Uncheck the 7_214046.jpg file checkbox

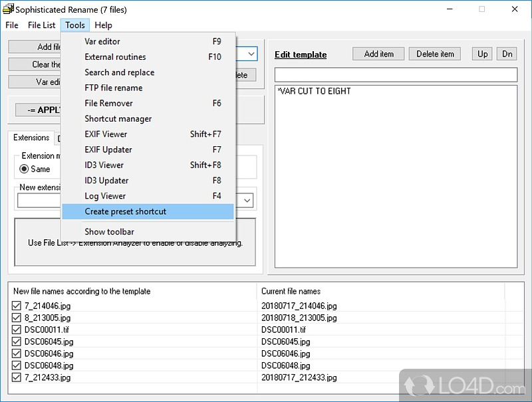tap(17, 306)
